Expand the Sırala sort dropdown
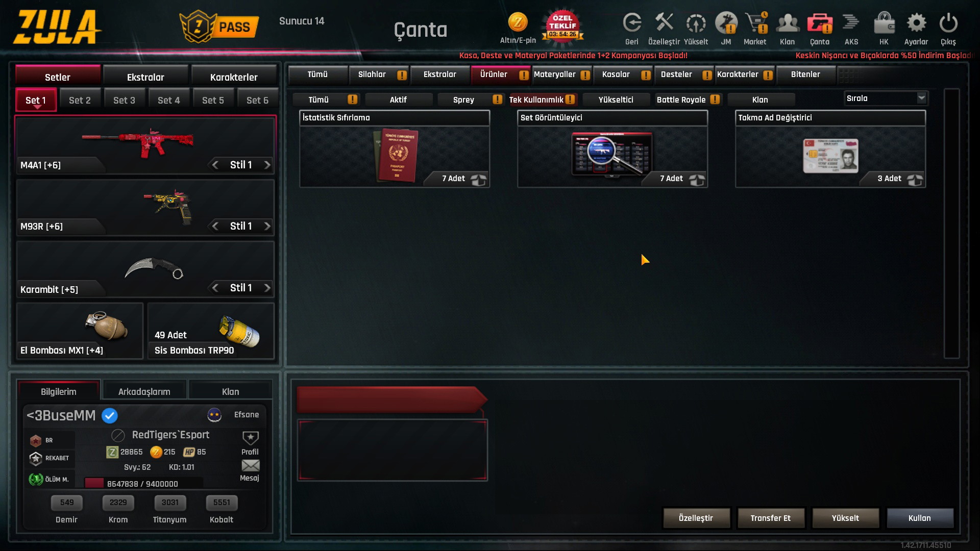The width and height of the screenshot is (980, 551). point(886,98)
